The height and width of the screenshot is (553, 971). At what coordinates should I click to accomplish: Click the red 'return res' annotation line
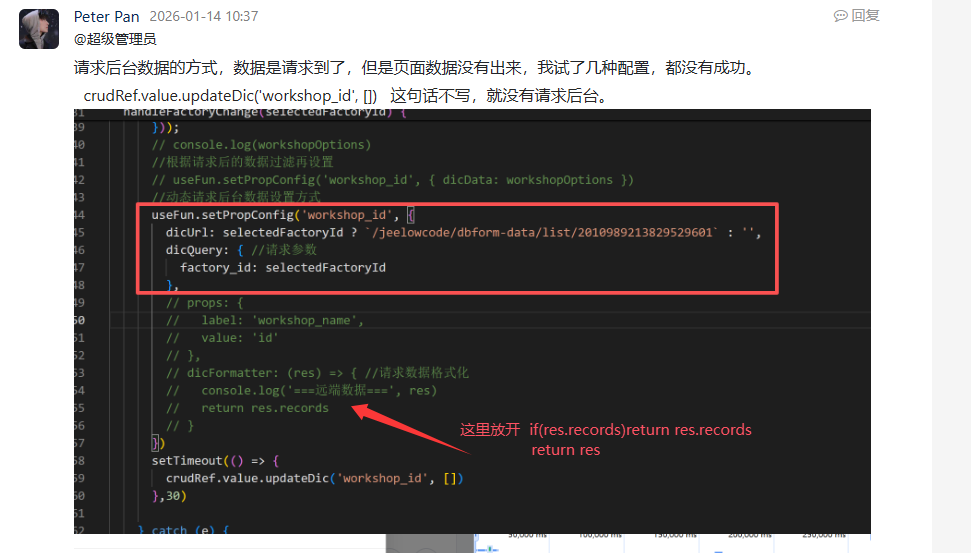coord(565,451)
